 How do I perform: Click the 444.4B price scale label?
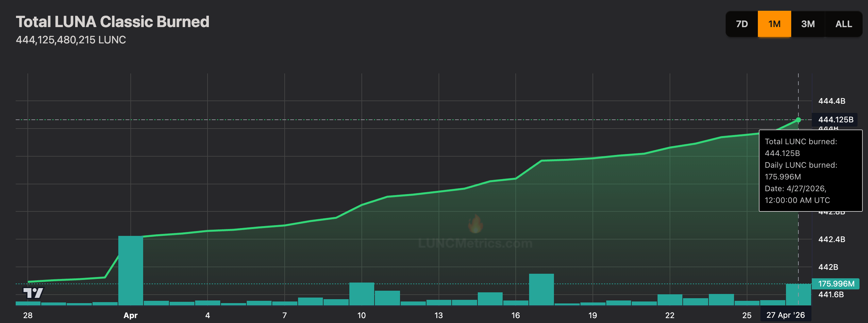coord(831,101)
